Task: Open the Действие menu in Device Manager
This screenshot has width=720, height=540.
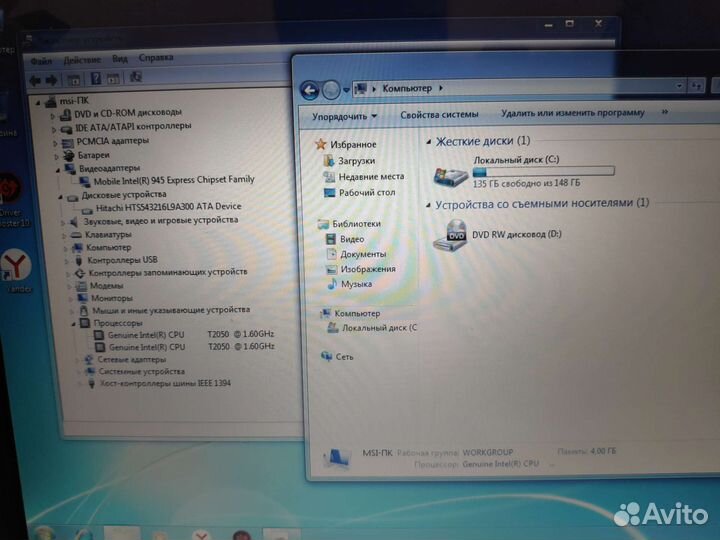Action: click(x=82, y=60)
